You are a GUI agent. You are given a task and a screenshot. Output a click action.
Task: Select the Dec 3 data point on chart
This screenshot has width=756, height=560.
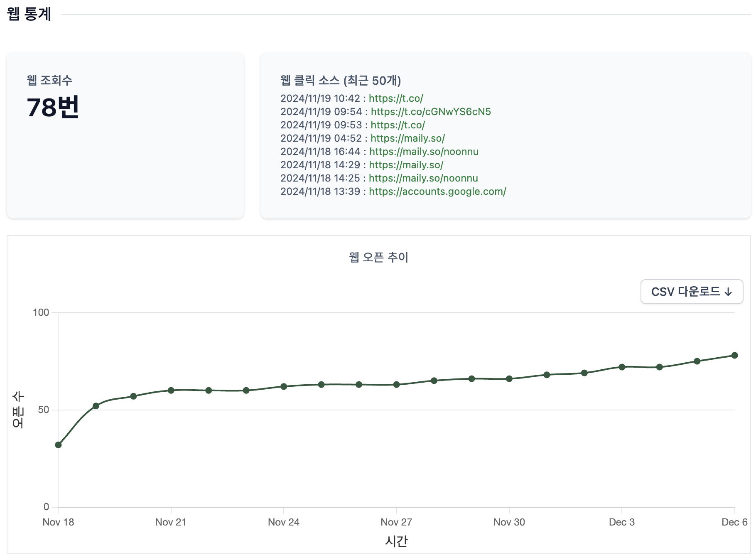tap(622, 367)
